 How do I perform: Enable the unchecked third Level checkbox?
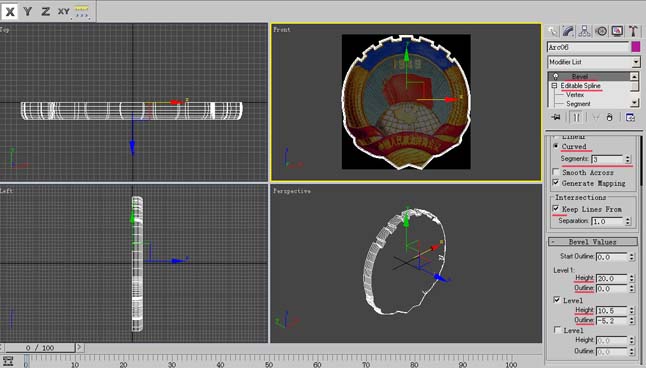click(x=557, y=330)
